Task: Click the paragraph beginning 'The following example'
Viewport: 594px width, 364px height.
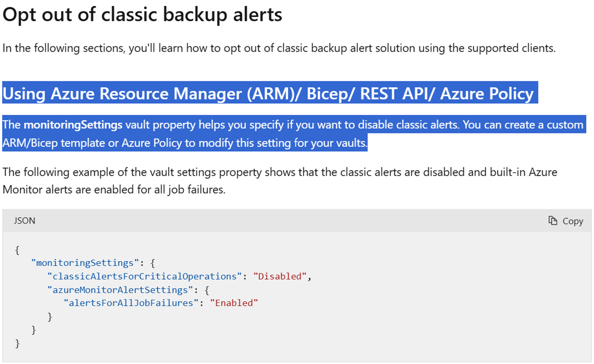Action: pos(280,181)
